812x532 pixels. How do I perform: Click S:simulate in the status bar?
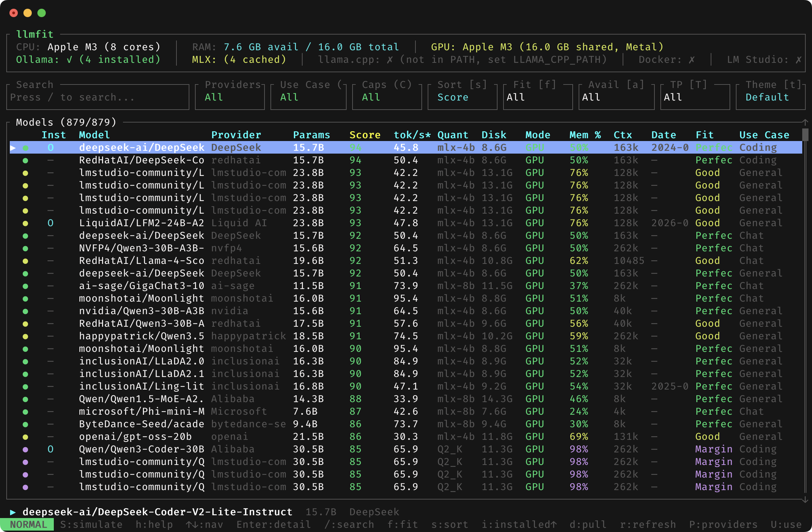pos(92,525)
